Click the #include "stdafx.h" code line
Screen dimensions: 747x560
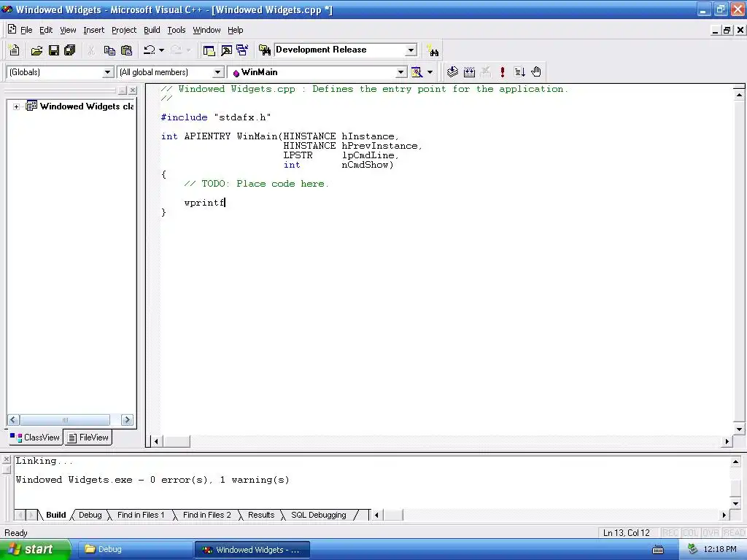[216, 117]
